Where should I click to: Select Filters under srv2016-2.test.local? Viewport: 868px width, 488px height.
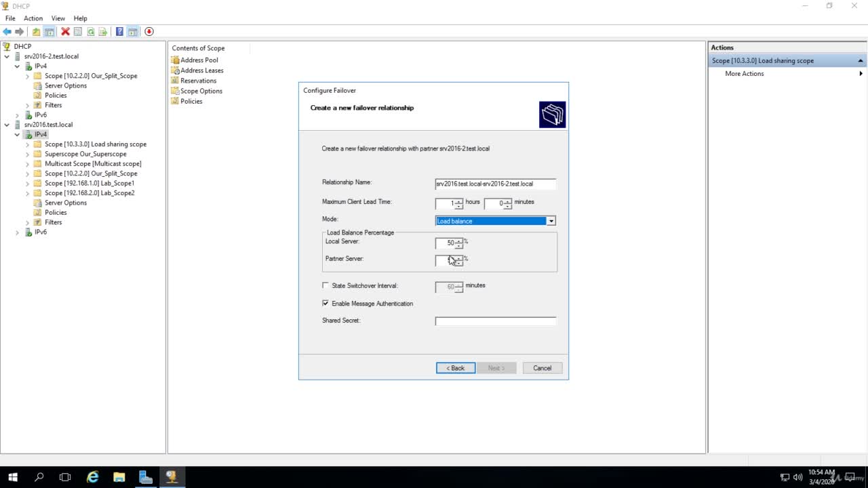(53, 105)
